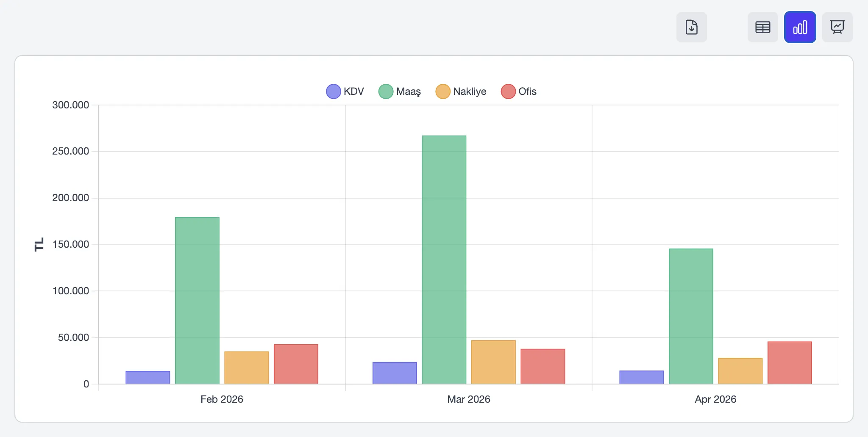Switch to table view icon
The width and height of the screenshot is (868, 437).
point(762,27)
